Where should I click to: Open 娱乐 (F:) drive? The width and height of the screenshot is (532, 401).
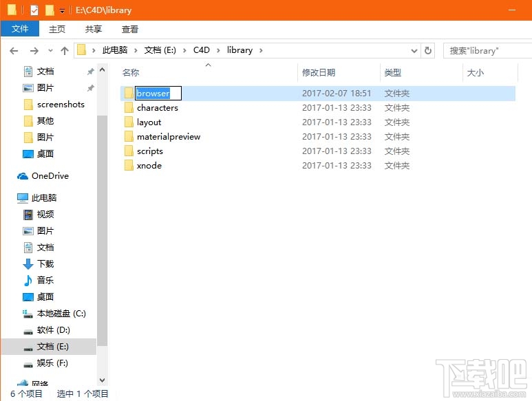[x=52, y=363]
